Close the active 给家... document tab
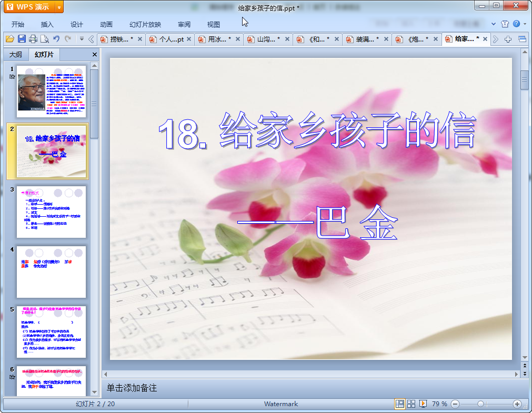Viewport: 532px width, 413px height. tap(485, 39)
